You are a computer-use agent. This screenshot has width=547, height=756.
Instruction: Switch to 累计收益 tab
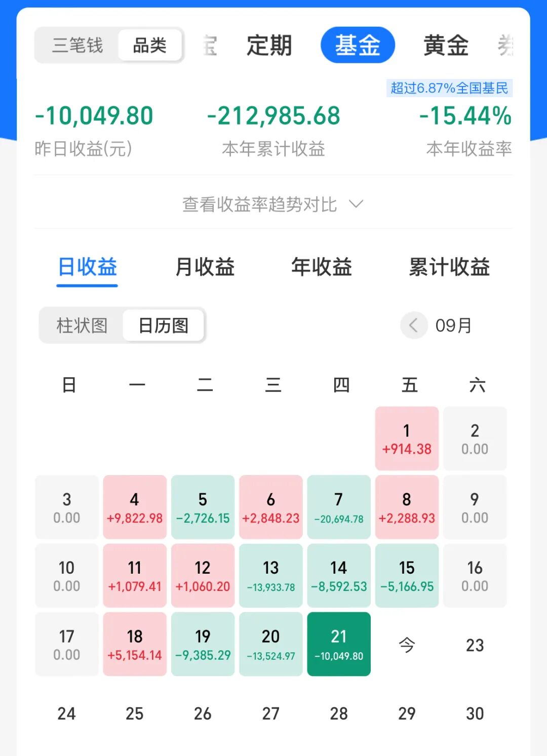click(x=449, y=267)
